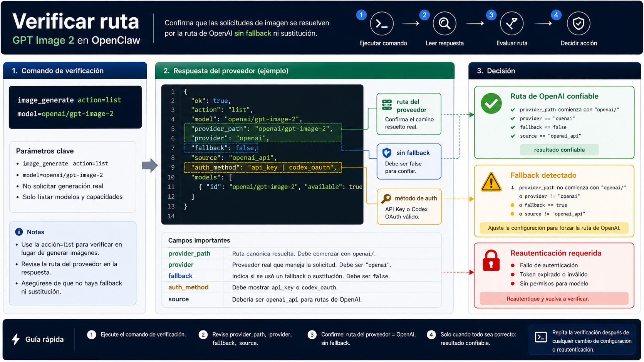Click the red padlock icon
This screenshot has height=362, width=644.
pyautogui.click(x=491, y=260)
